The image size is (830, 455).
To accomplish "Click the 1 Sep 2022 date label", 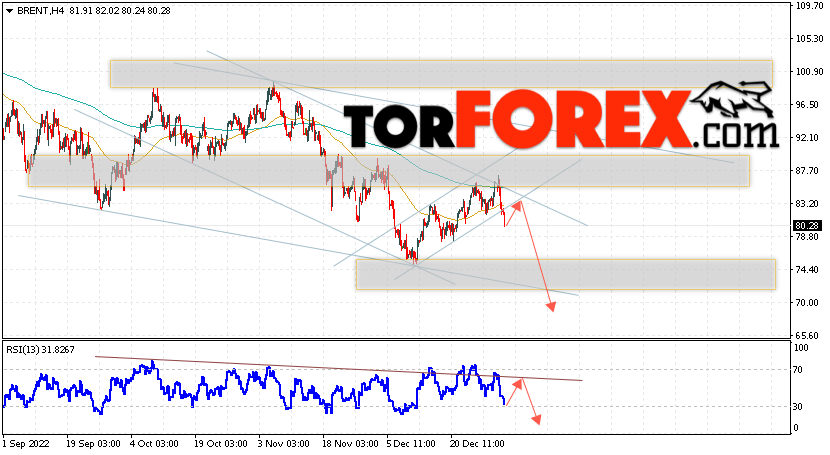I will [26, 443].
